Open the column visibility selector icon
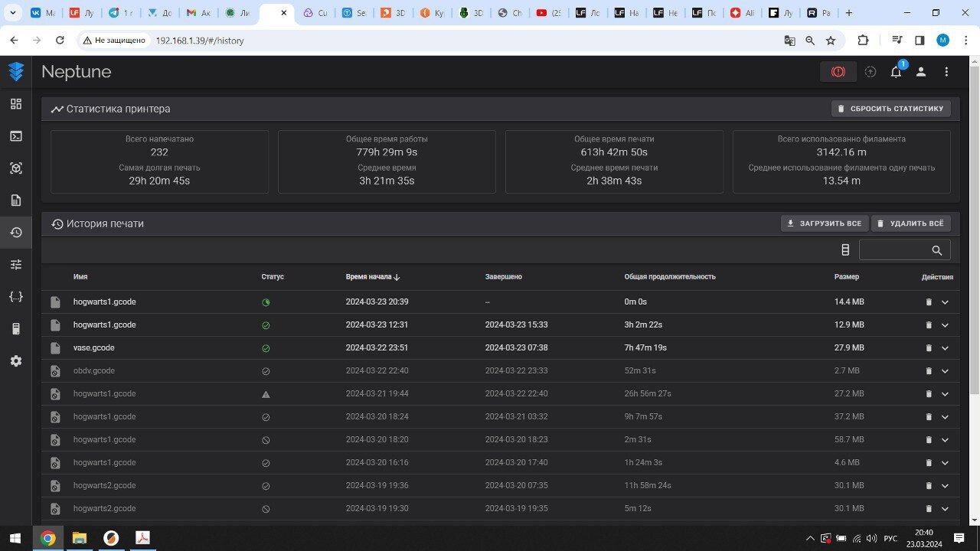 click(x=845, y=250)
